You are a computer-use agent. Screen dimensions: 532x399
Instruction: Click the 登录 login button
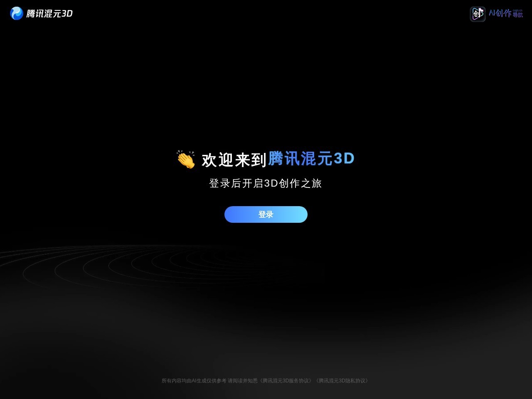[266, 214]
